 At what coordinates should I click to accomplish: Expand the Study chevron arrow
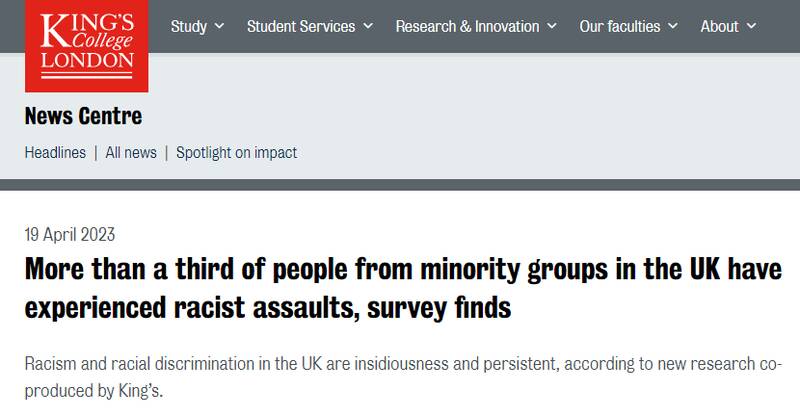(x=219, y=27)
